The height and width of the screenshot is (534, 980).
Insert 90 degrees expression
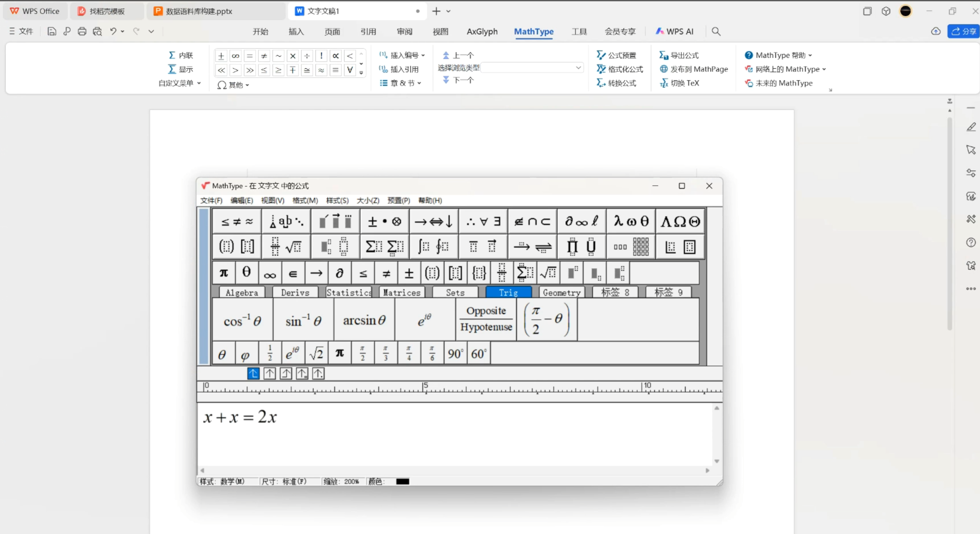455,353
